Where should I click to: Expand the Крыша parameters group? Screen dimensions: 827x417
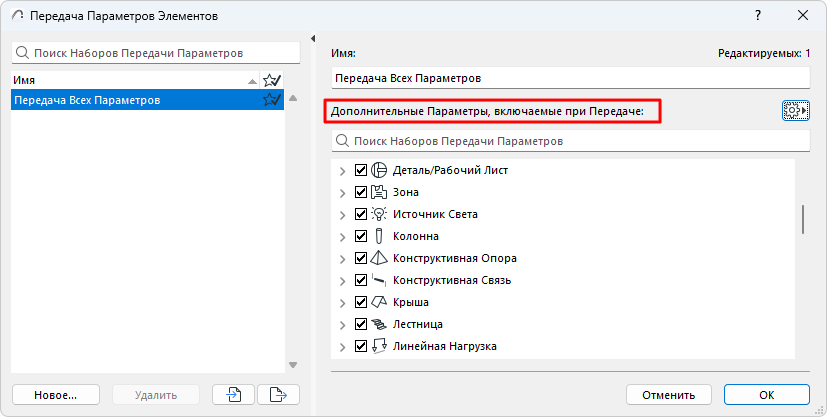click(343, 302)
